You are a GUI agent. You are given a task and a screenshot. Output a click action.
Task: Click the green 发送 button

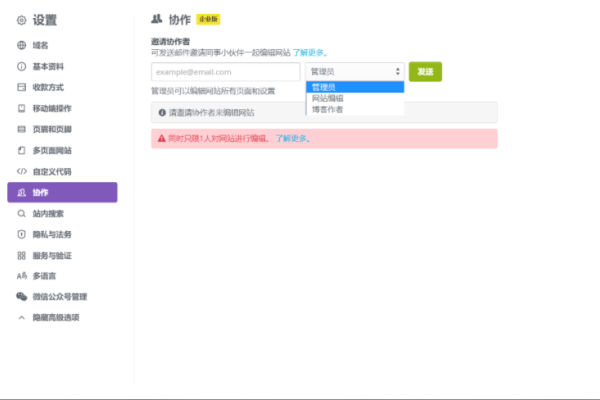(x=425, y=72)
